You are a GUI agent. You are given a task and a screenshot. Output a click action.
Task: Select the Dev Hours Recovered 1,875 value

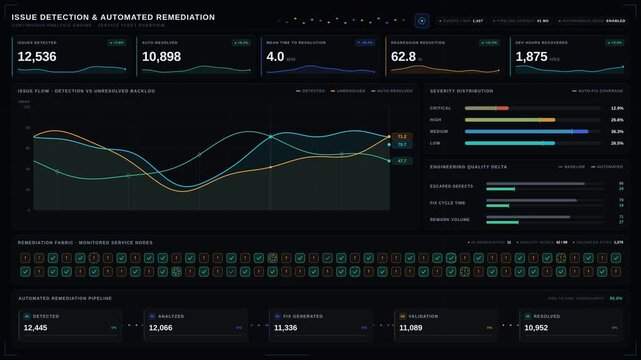point(531,57)
